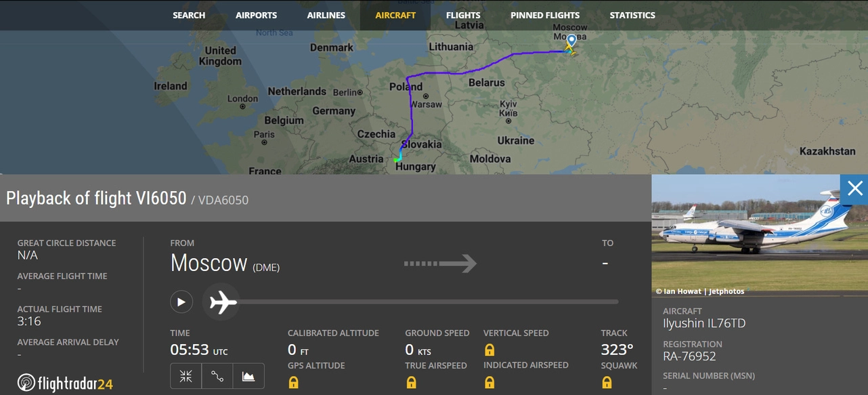
Task: Click the Flightradar24 logo
Action: click(x=65, y=383)
